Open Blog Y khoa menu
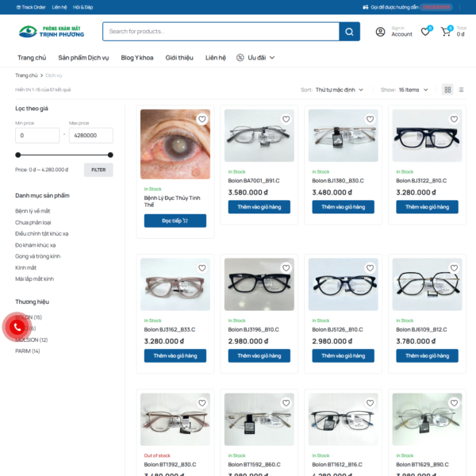 [137, 58]
